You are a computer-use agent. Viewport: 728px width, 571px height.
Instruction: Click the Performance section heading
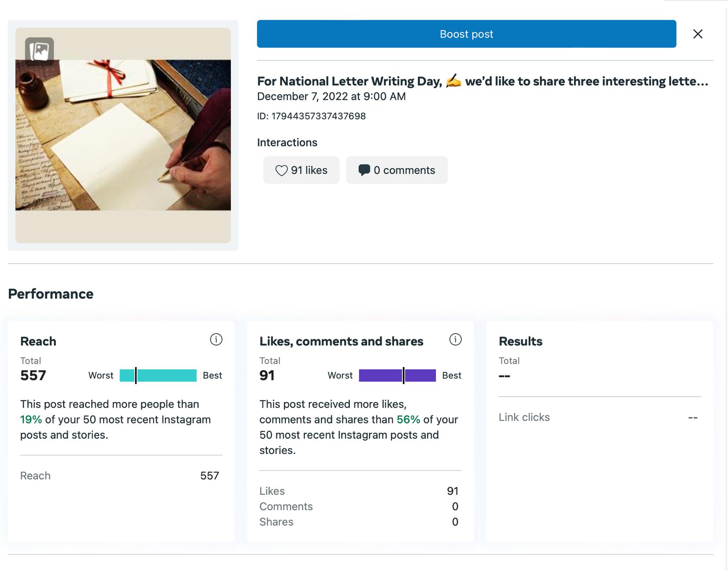51,294
